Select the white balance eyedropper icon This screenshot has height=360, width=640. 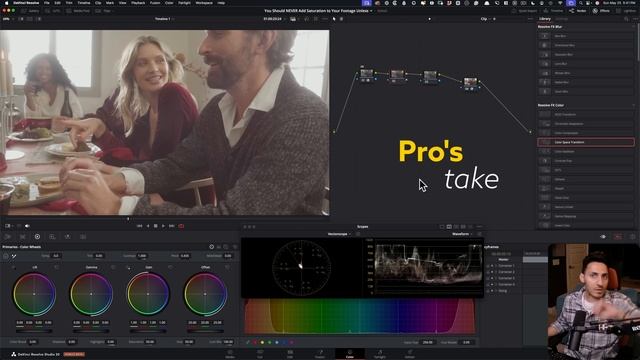click(14, 256)
